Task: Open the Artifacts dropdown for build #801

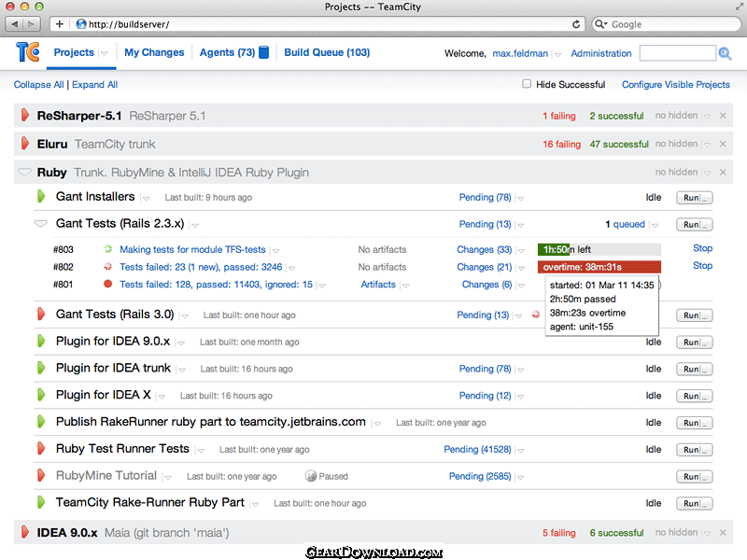Action: (x=405, y=286)
